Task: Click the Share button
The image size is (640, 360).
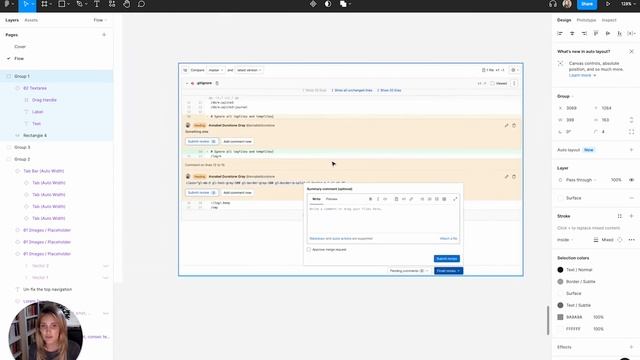Action: [x=587, y=4]
